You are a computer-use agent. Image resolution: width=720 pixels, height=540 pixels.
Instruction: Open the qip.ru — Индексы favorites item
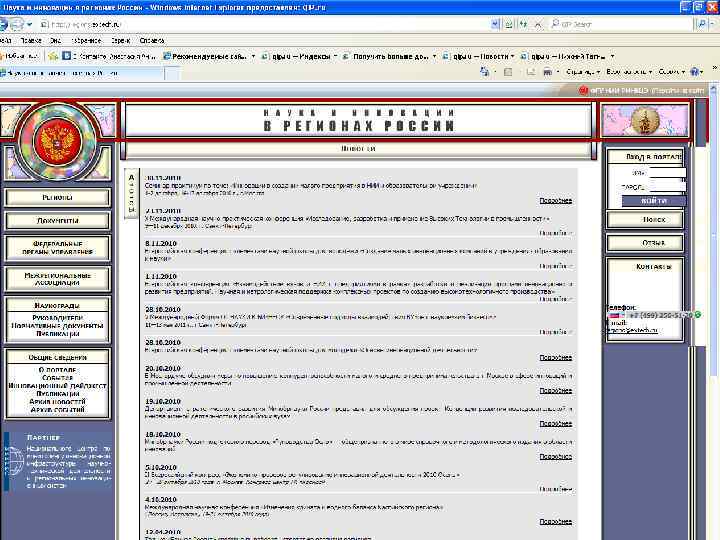click(299, 56)
